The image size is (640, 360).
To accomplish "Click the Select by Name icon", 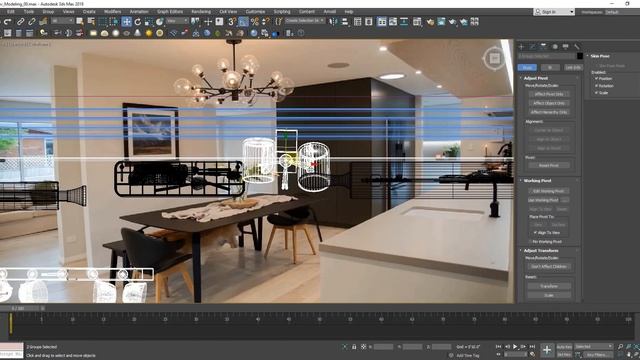I will click(x=91, y=22).
